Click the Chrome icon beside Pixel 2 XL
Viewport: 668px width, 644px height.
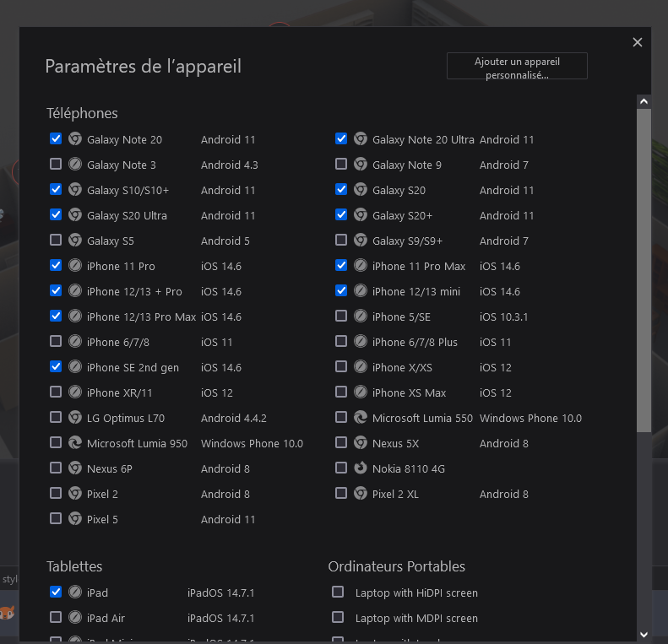click(361, 494)
